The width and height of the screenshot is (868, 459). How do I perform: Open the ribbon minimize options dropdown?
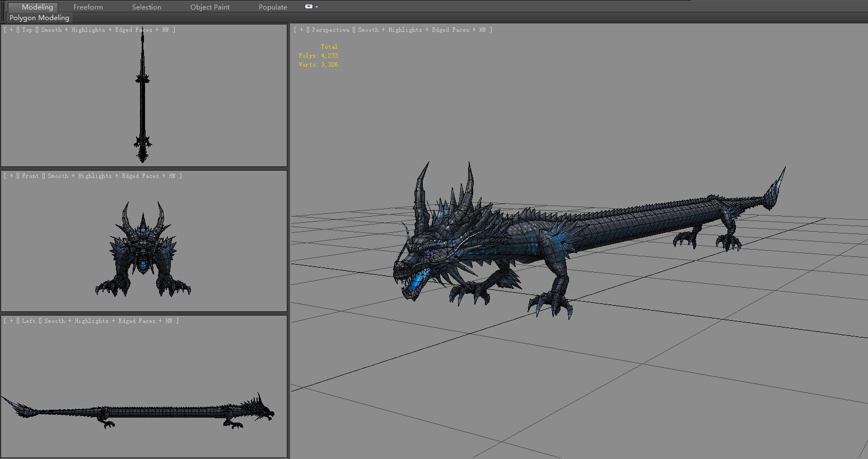tap(311, 7)
